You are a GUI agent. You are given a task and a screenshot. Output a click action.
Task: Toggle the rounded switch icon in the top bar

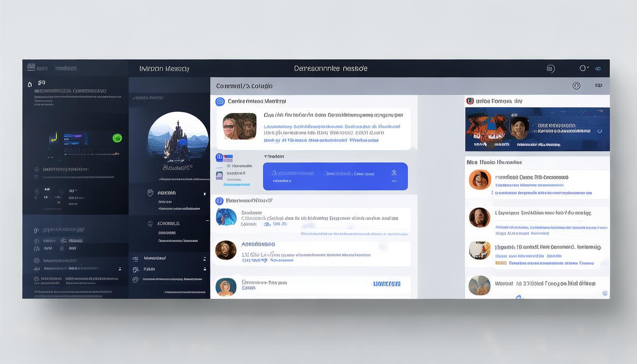550,68
